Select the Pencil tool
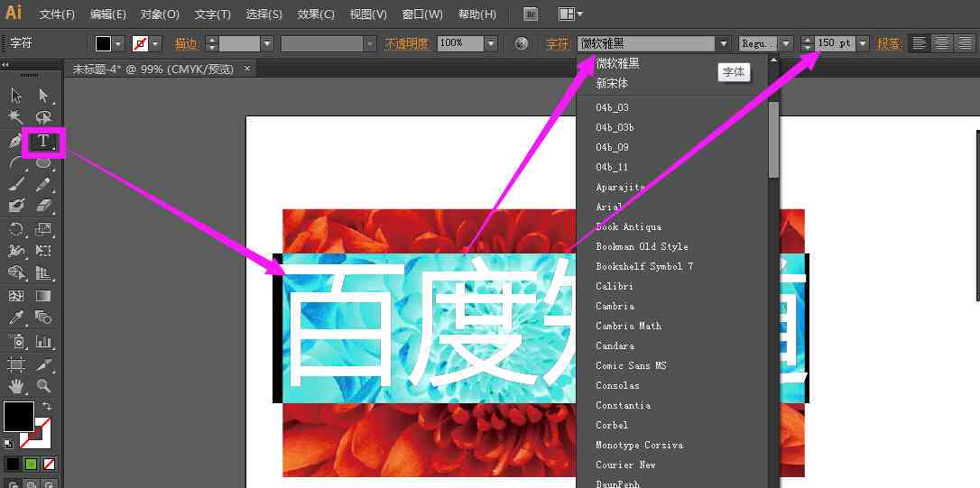This screenshot has width=980, height=488. pyautogui.click(x=43, y=184)
